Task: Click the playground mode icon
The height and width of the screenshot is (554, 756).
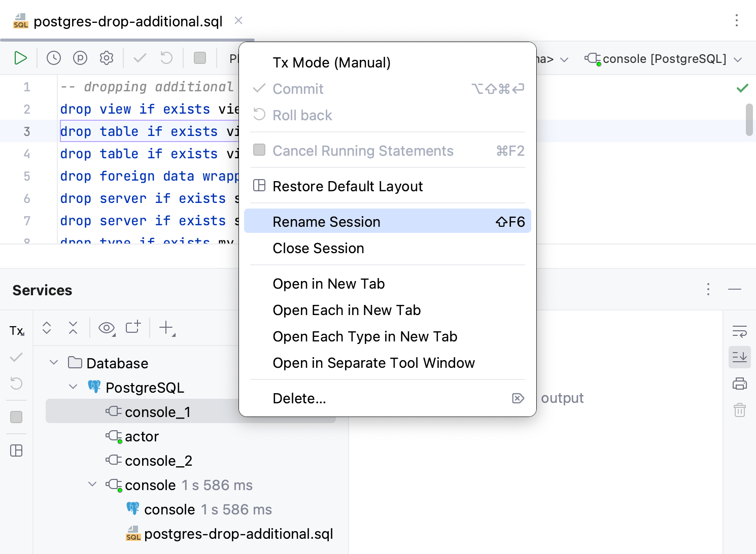Action: tap(80, 58)
